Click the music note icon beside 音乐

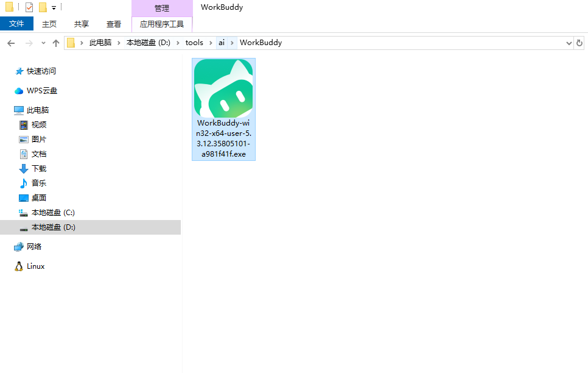point(24,183)
